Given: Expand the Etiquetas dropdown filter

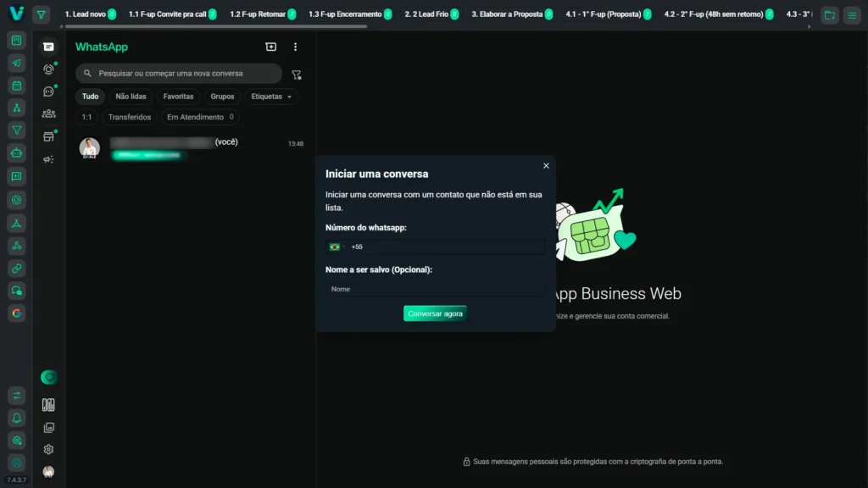Looking at the screenshot, I should click(272, 97).
